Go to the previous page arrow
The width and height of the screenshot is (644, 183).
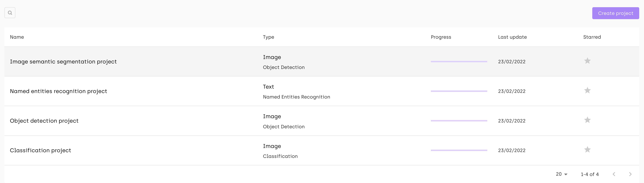[x=614, y=174]
